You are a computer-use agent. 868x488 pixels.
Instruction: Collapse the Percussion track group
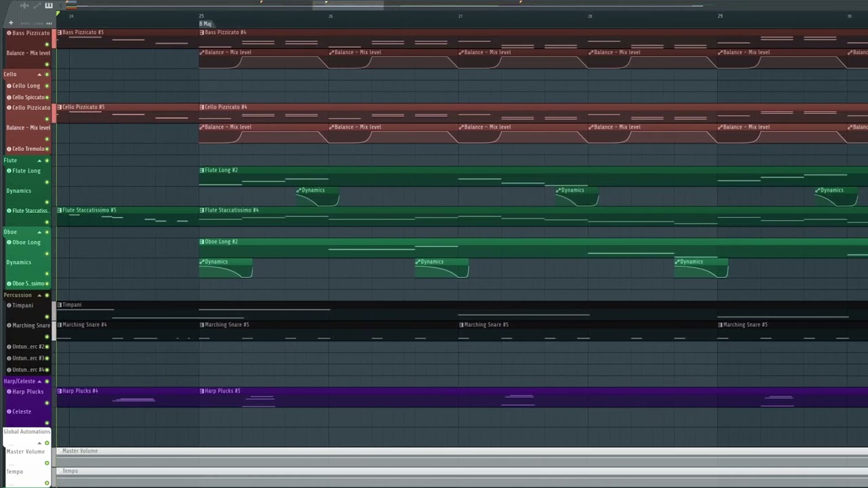click(x=39, y=296)
